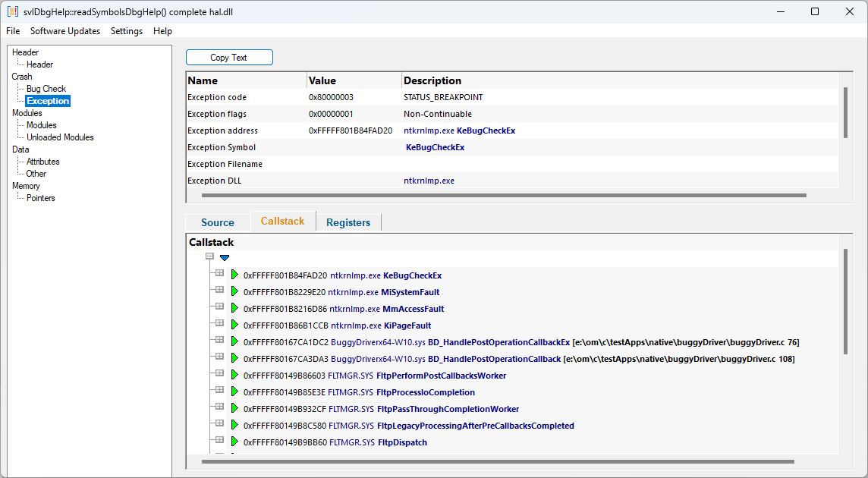This screenshot has width=868, height=478.
Task: Open Attributes in the tree
Action: tap(43, 162)
